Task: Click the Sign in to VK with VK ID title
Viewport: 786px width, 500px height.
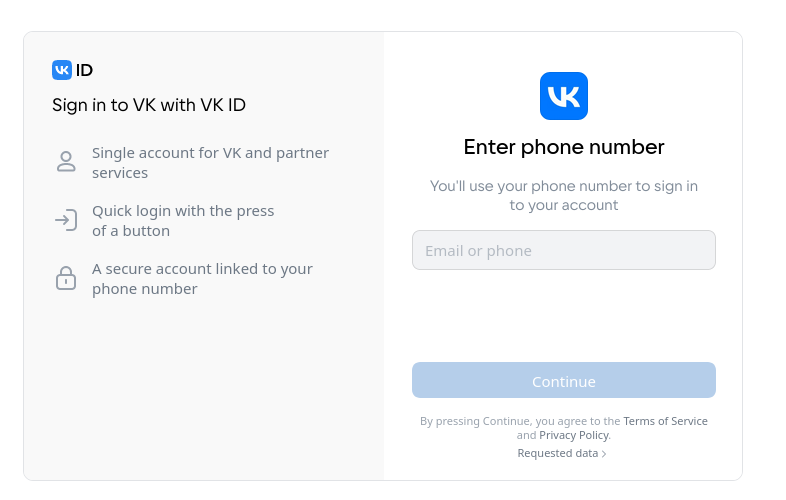Action: (149, 105)
